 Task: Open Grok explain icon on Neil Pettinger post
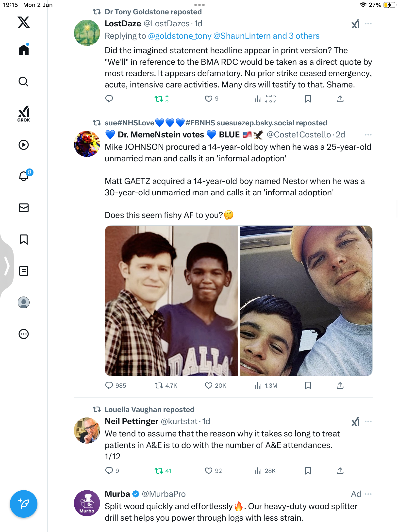356,421
